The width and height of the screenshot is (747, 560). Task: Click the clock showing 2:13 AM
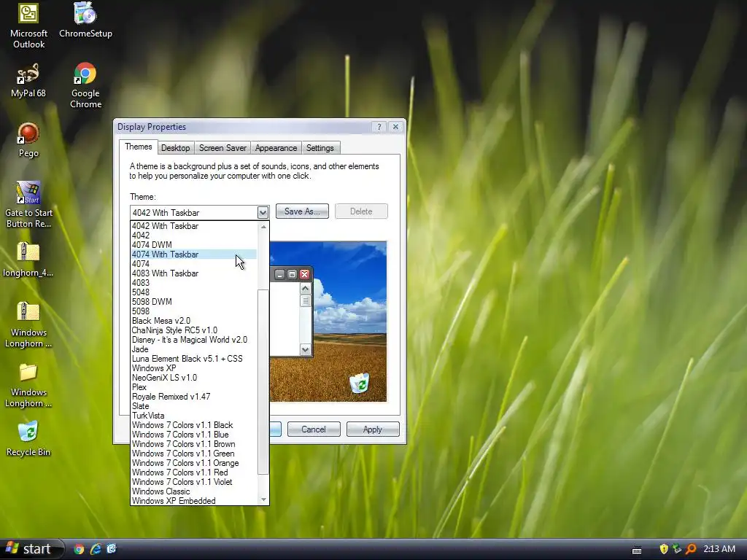coord(719,549)
